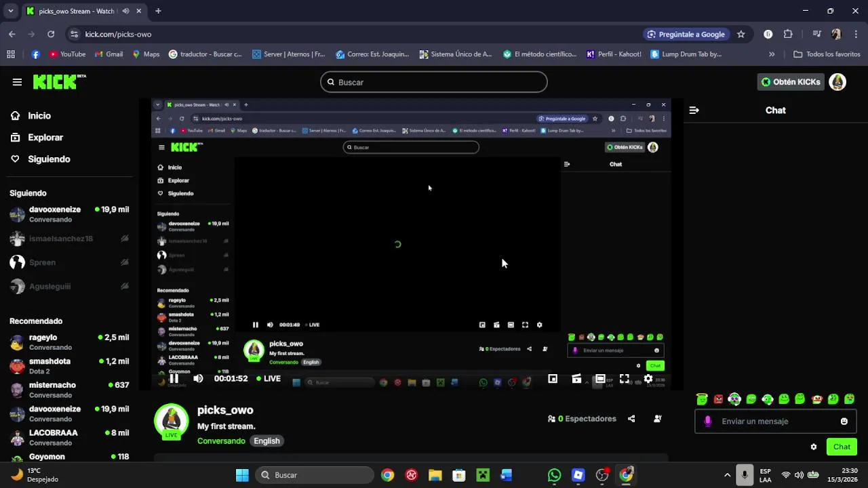Open Chrome three-dot menu

855,34
